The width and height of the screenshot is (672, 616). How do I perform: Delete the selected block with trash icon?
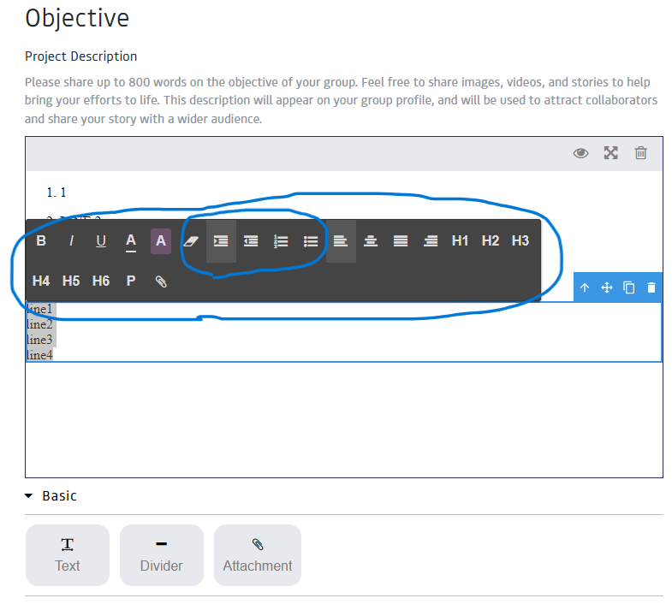pyautogui.click(x=651, y=287)
